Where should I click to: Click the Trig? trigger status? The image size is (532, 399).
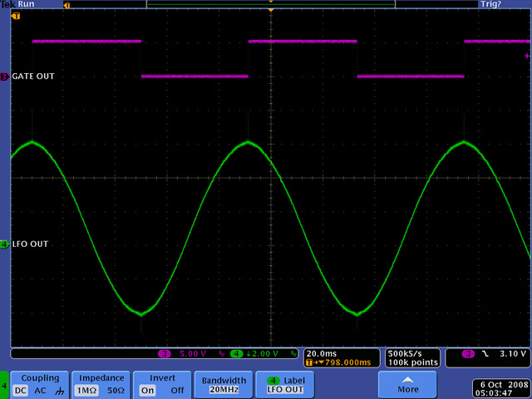point(490,4)
